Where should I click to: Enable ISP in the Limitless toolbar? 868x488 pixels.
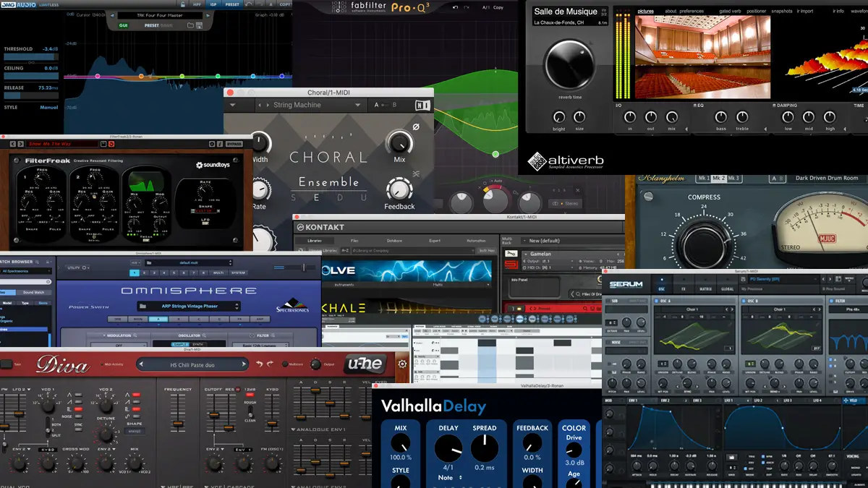(x=213, y=5)
